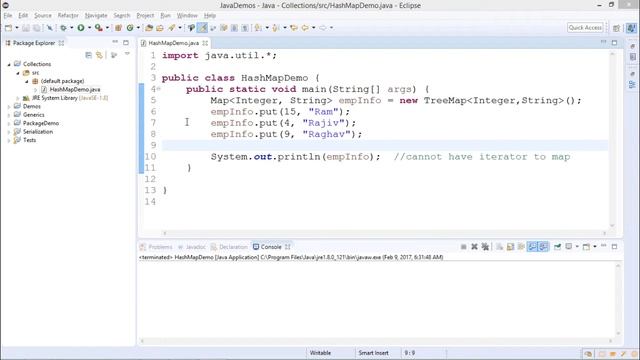
Task: Click the green Run button in toolbar
Action: coord(81,28)
